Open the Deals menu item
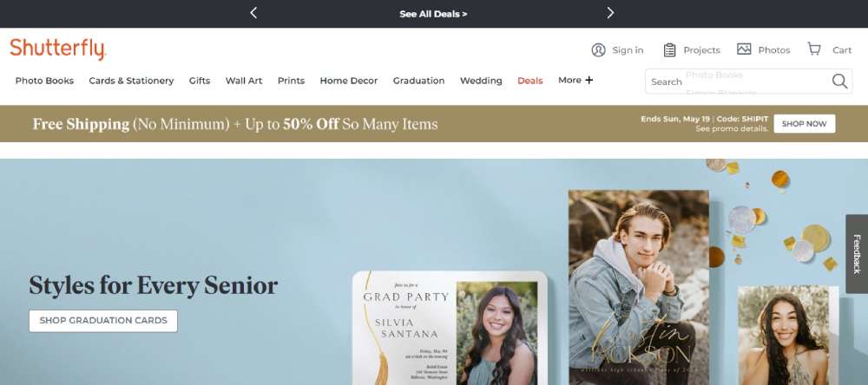Viewport: 868px width, 385px height. (529, 81)
